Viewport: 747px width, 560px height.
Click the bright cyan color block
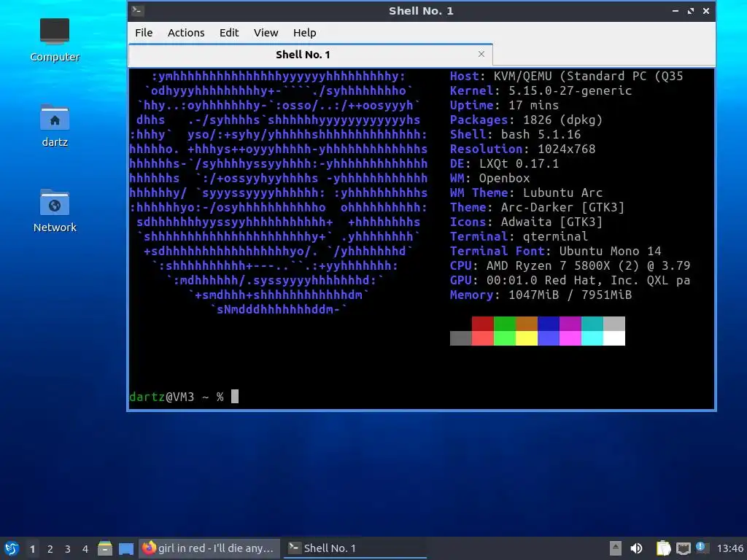[x=592, y=338]
